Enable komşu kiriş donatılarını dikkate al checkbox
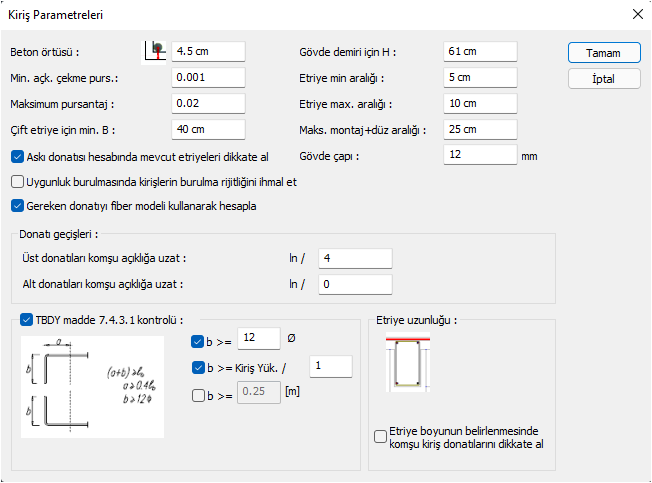The image size is (652, 483). tap(380, 436)
